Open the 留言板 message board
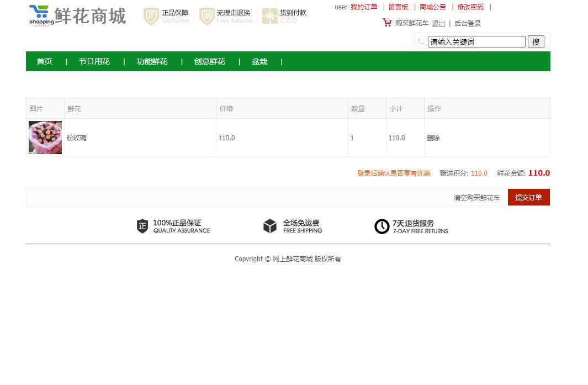Viewport: 588px width, 385px height. tap(399, 7)
